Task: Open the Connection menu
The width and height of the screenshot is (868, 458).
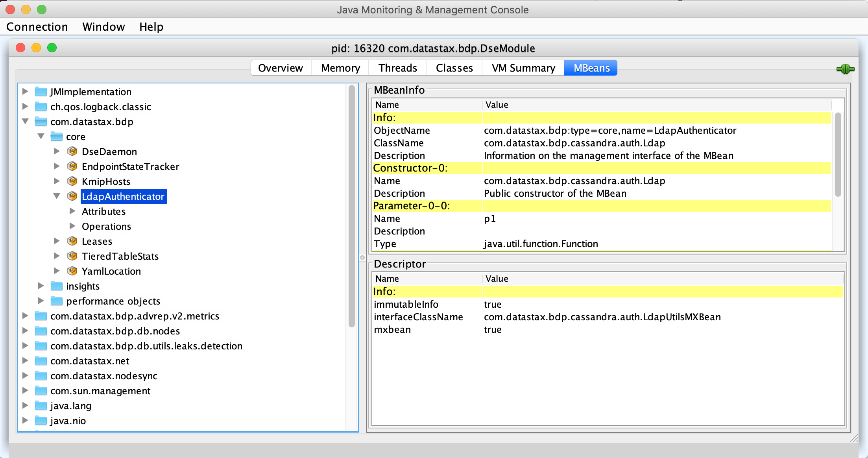Action: (x=37, y=27)
